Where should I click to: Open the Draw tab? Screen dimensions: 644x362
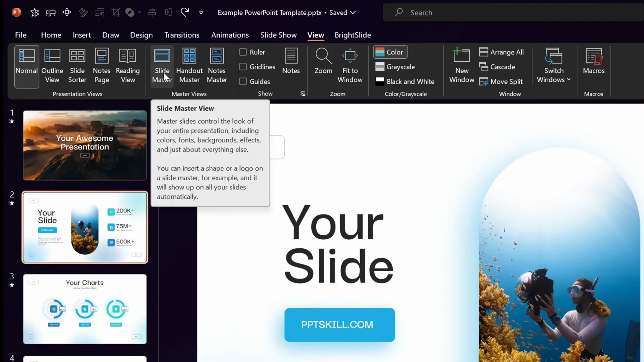111,35
